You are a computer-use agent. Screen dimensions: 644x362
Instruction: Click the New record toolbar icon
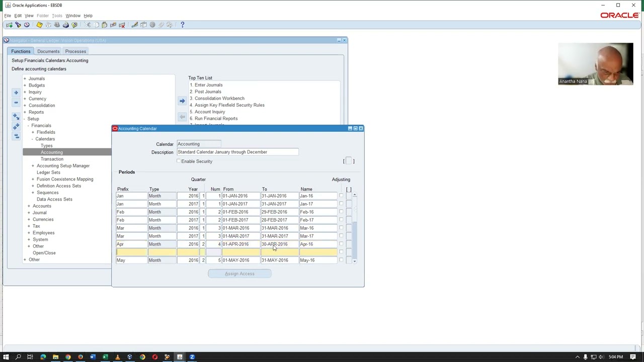click(x=9, y=25)
